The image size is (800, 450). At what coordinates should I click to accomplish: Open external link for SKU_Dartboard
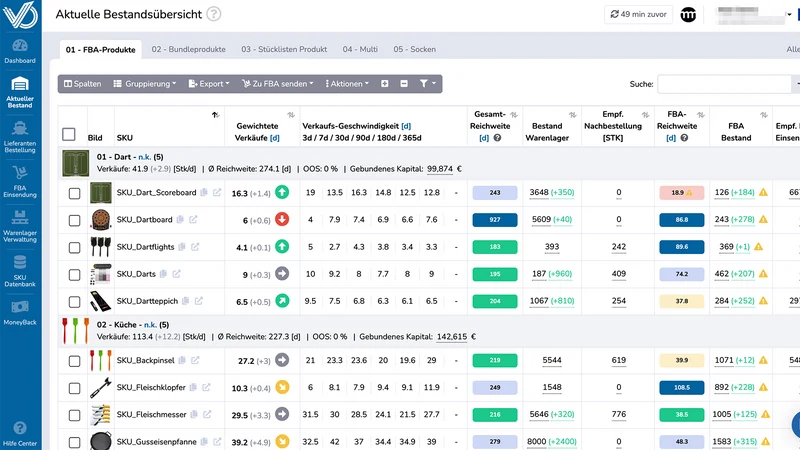(x=193, y=219)
